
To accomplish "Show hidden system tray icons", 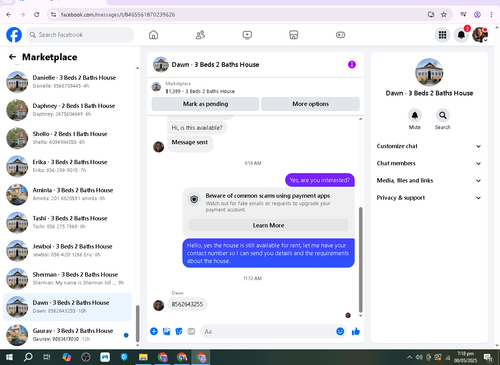I will [409, 357].
